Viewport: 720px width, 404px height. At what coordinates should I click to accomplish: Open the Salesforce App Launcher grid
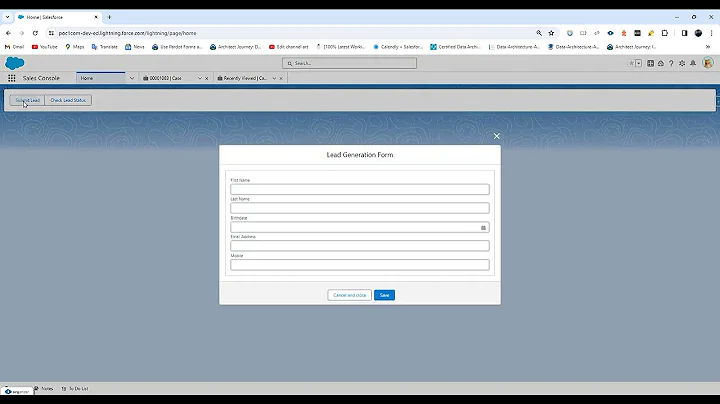point(11,78)
